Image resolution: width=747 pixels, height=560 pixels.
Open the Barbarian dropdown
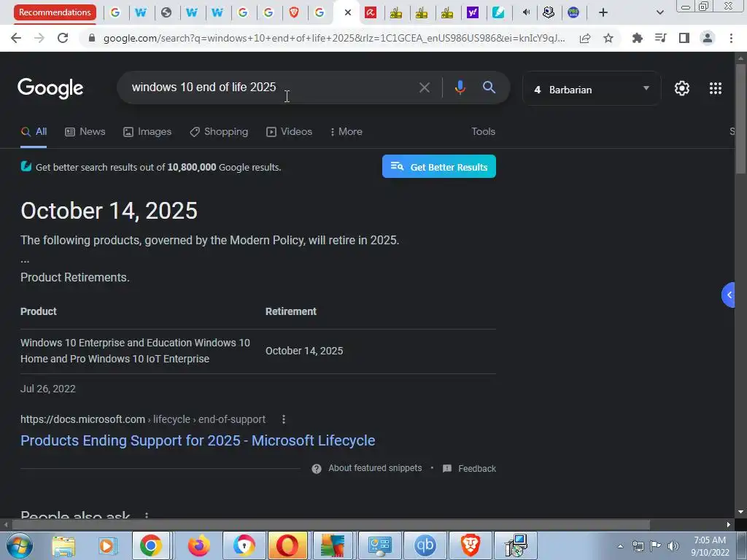pyautogui.click(x=592, y=88)
